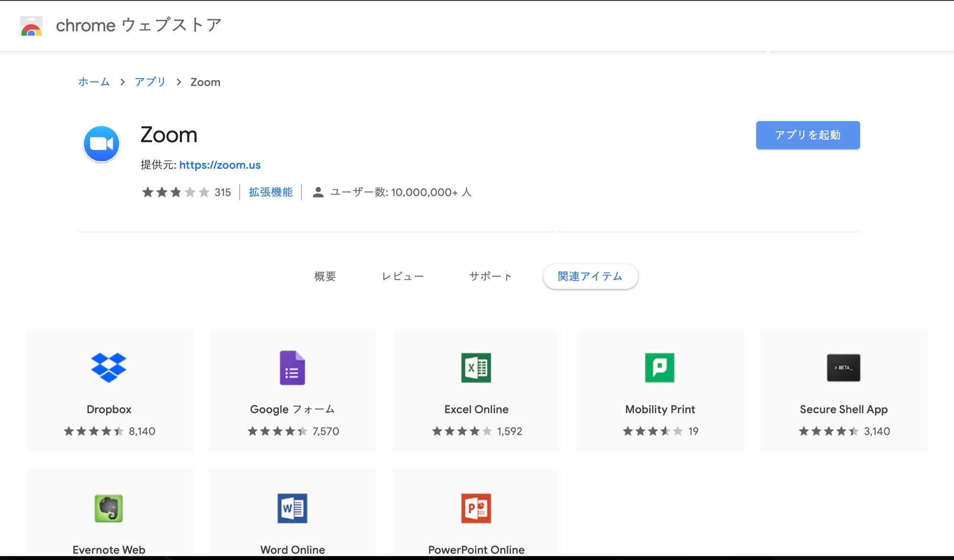Switch to the サポート tab

tap(490, 276)
